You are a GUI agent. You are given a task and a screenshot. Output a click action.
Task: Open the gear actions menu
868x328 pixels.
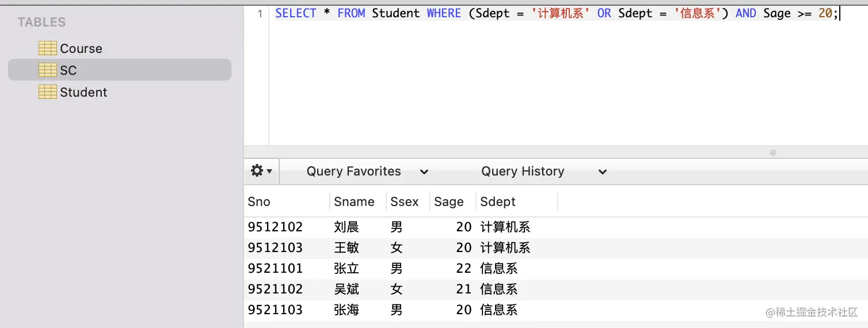[261, 171]
